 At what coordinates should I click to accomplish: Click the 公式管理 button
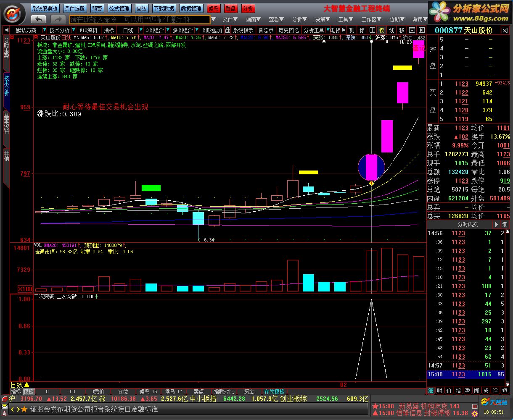(x=119, y=8)
